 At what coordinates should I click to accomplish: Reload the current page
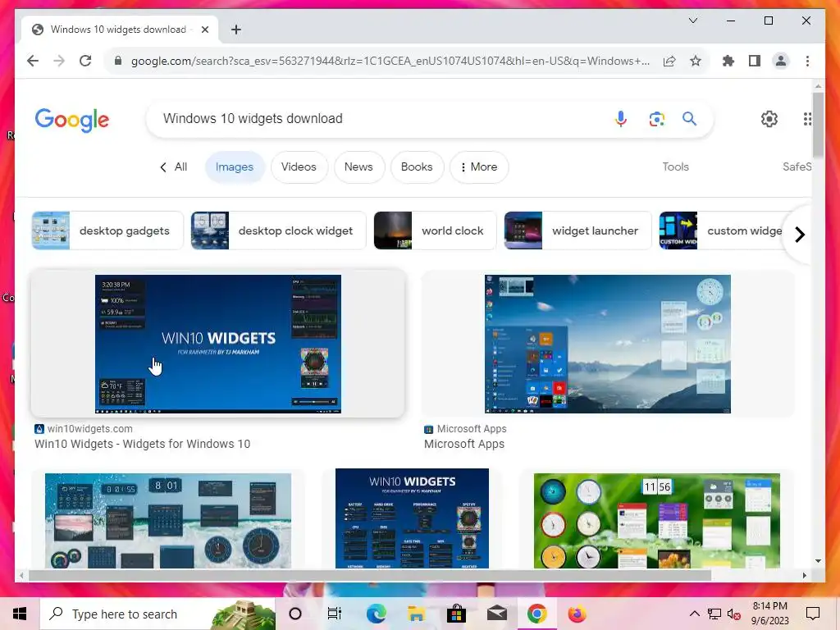tap(85, 61)
